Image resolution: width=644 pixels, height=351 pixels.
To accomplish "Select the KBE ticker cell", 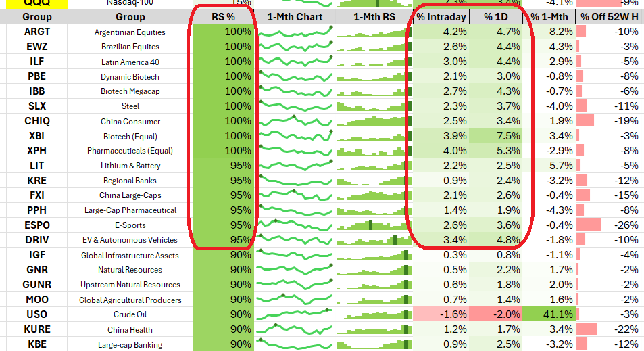I will click(x=37, y=344).
